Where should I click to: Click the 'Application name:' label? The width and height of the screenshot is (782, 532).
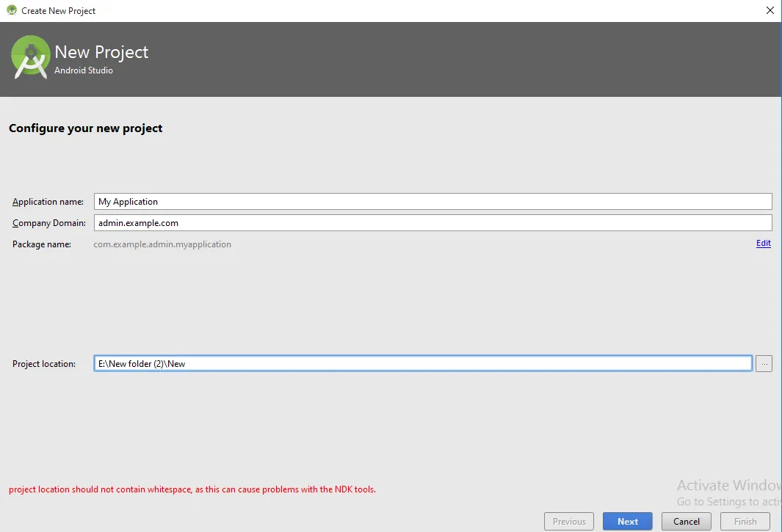coord(48,202)
